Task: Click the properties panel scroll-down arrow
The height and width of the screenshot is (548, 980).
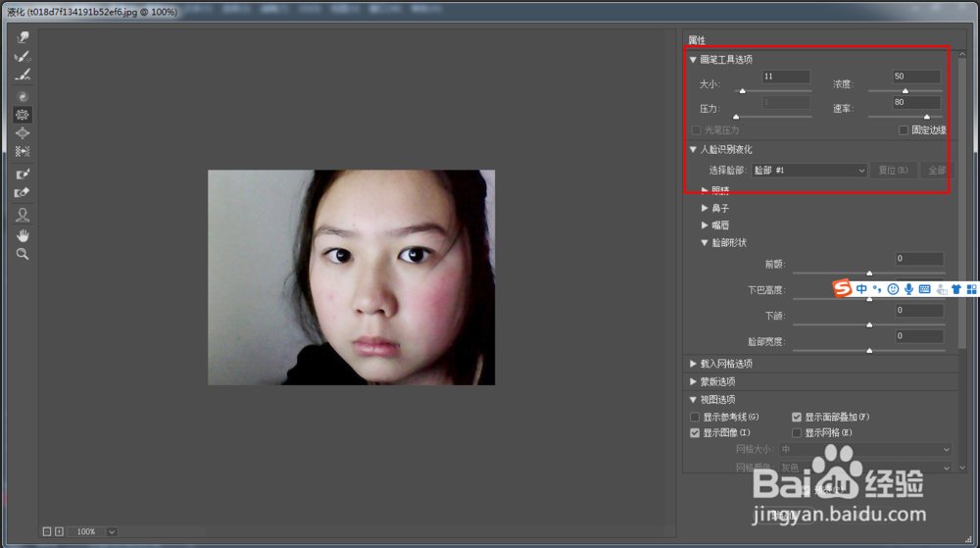Action: pyautogui.click(x=962, y=468)
